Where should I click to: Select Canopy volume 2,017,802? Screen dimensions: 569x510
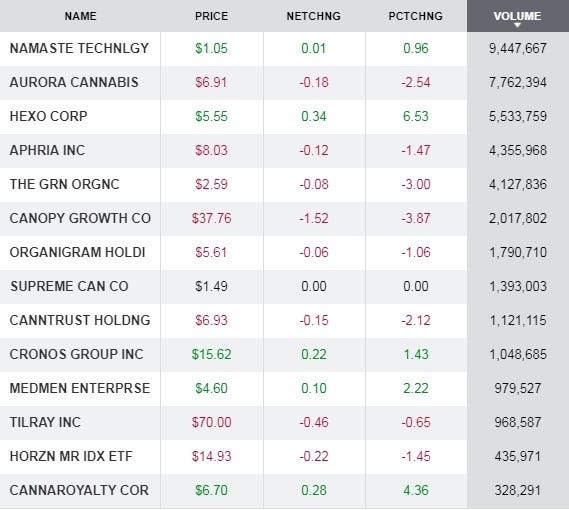pos(517,218)
